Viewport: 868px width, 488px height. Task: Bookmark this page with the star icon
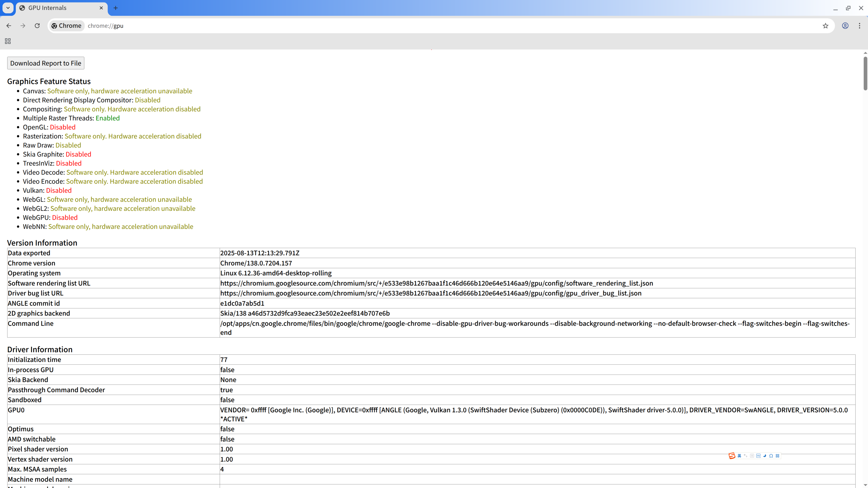click(x=825, y=26)
